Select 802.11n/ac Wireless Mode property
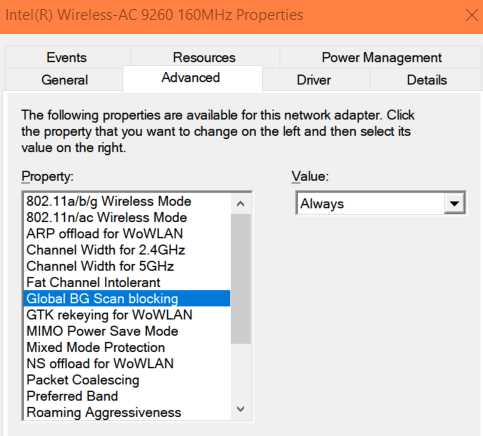483x436 pixels. (127, 218)
